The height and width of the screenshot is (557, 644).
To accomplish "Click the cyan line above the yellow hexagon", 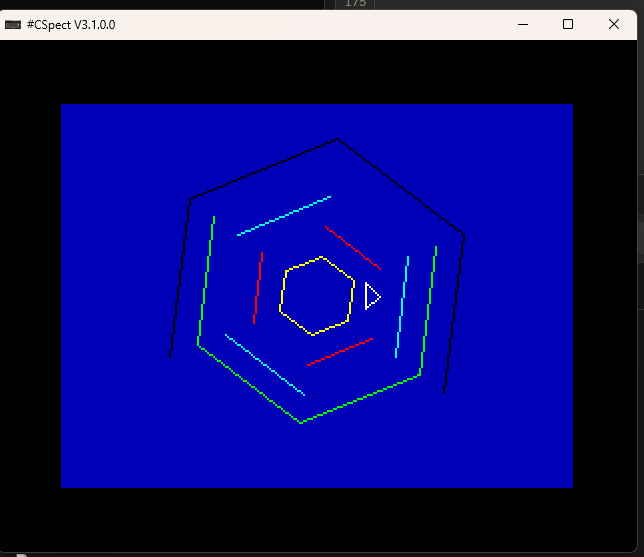I will 284,216.
